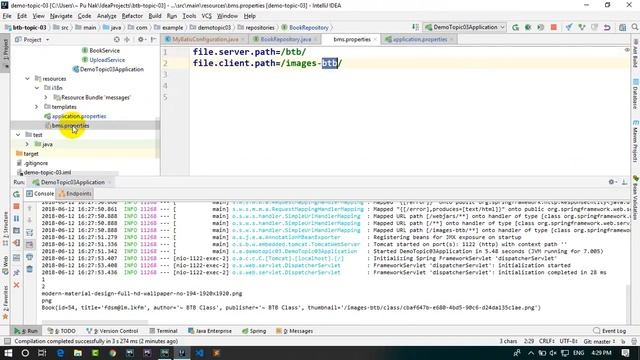
Task: Open the Event Log
Action: point(610,331)
